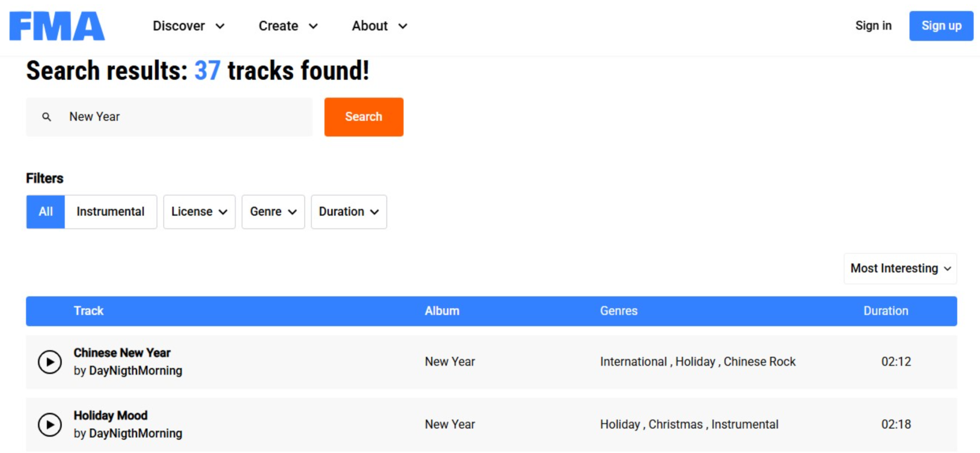Image resolution: width=980 pixels, height=453 pixels.
Task: Click the Chinese Rock genre tag
Action: [x=759, y=361]
